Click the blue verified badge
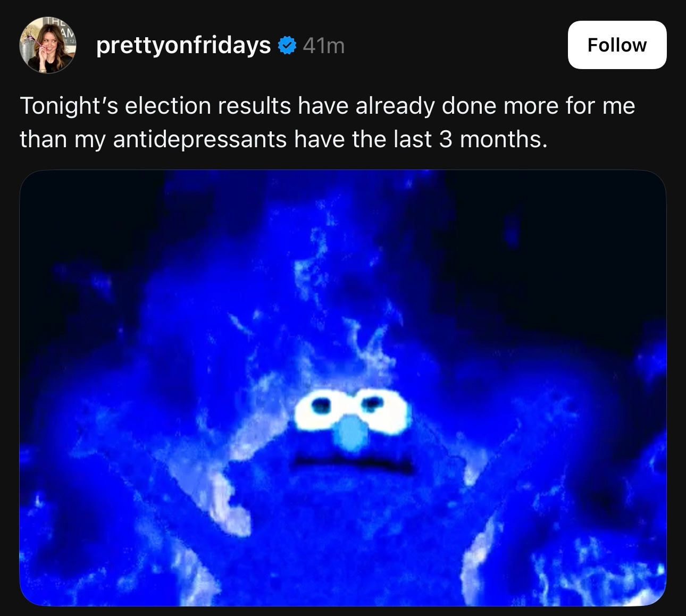 287,46
